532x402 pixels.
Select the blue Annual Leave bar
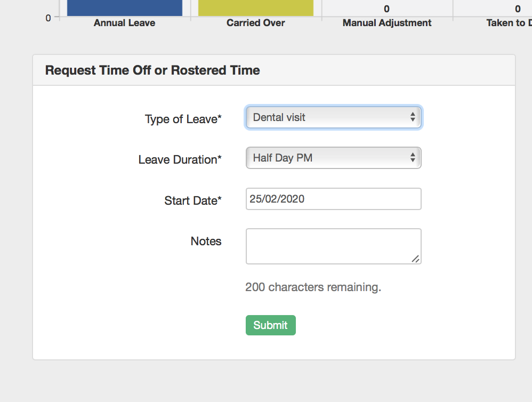125,7
